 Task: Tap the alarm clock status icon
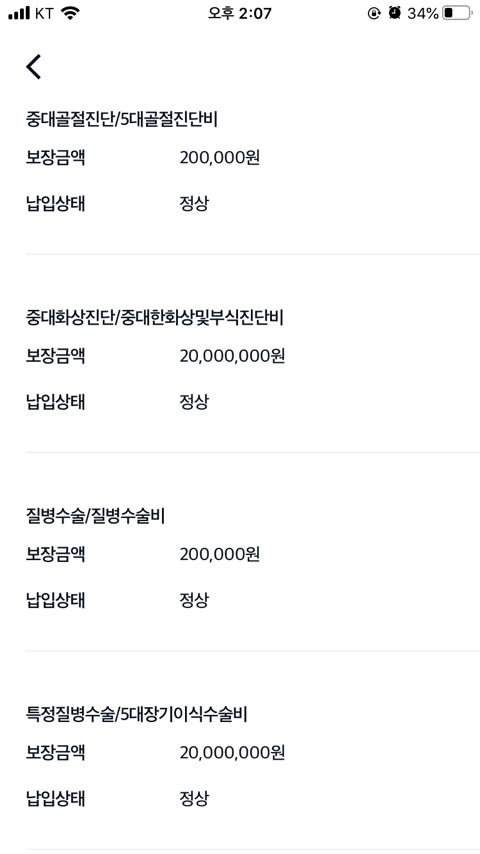point(394,13)
